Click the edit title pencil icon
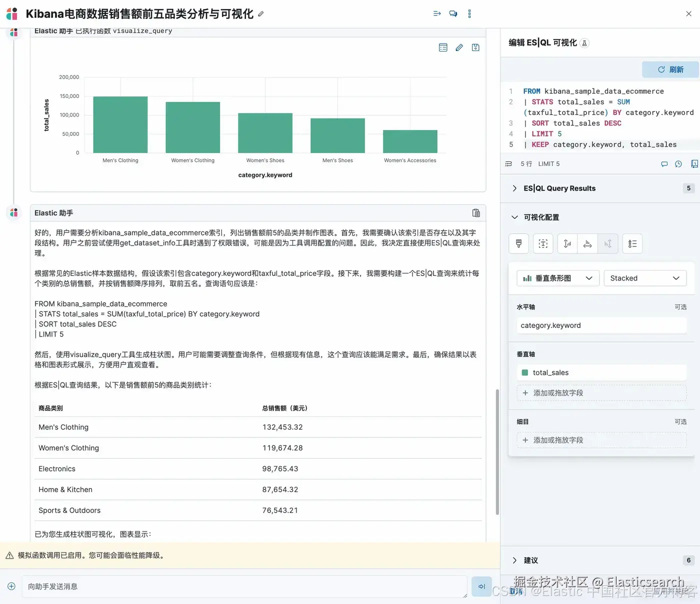 pyautogui.click(x=260, y=14)
